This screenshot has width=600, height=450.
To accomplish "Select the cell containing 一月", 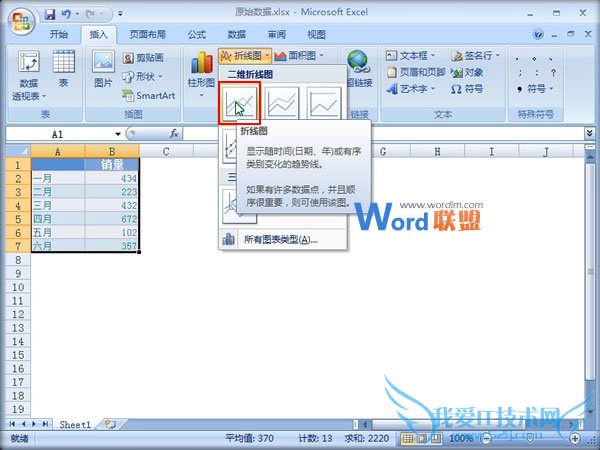I will click(x=58, y=178).
